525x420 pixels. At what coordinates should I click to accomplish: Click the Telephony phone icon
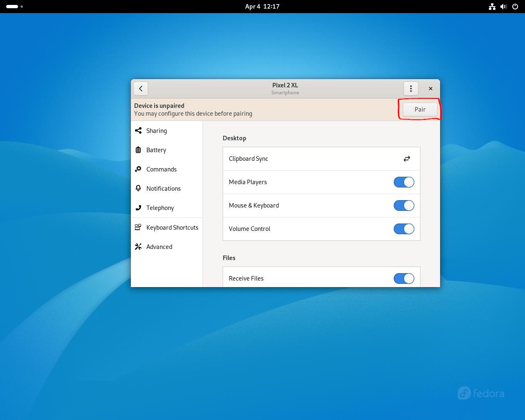click(138, 208)
